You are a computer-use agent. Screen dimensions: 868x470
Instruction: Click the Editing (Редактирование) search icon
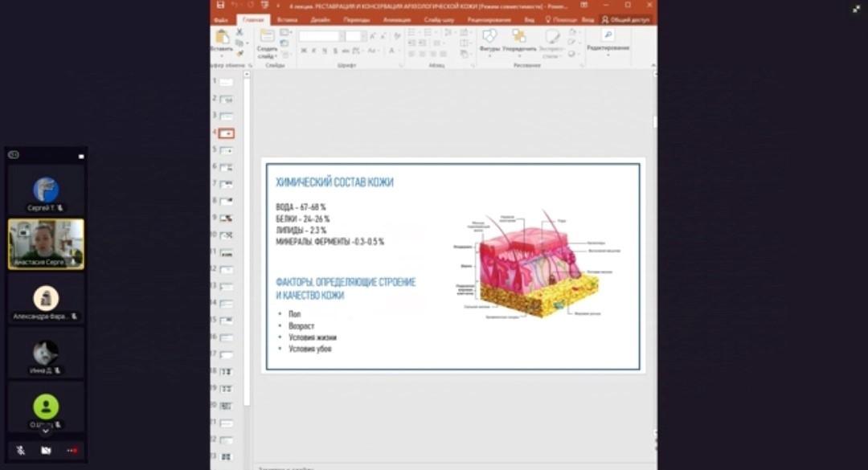[x=608, y=35]
